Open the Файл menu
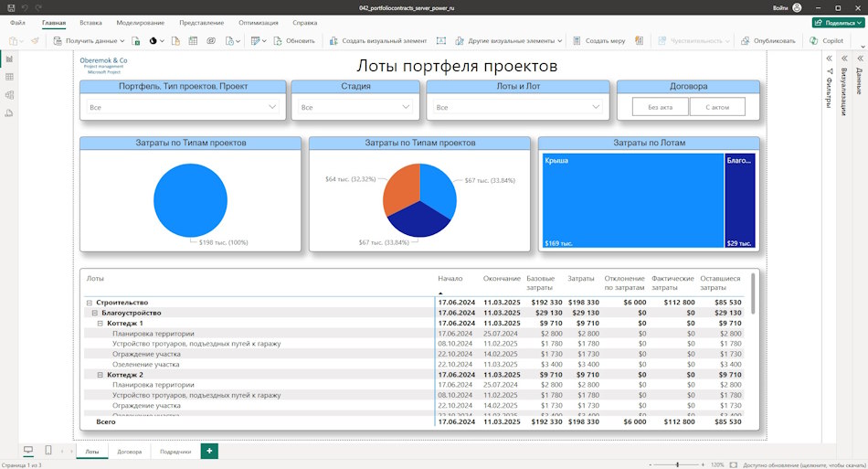Viewport: 868px width, 469px height. point(17,23)
